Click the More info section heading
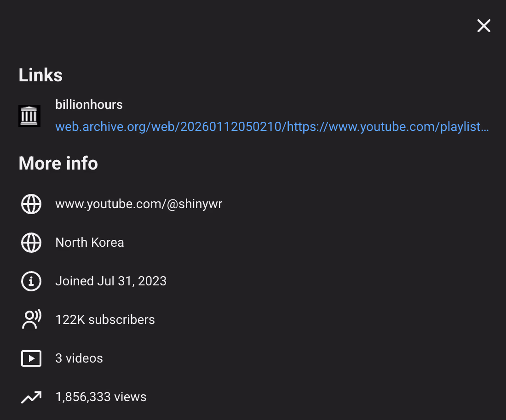Viewport: 506px width, 420px height. [x=58, y=163]
